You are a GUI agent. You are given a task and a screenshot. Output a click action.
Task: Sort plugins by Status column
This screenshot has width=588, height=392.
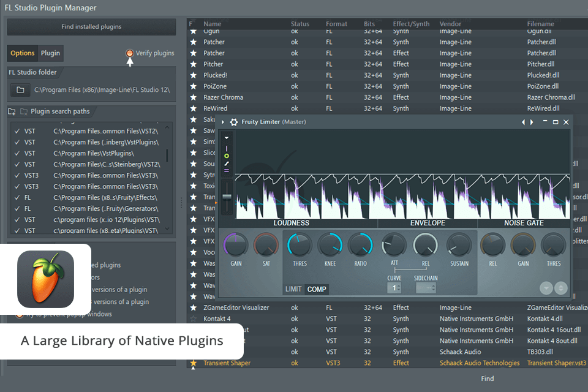click(300, 24)
